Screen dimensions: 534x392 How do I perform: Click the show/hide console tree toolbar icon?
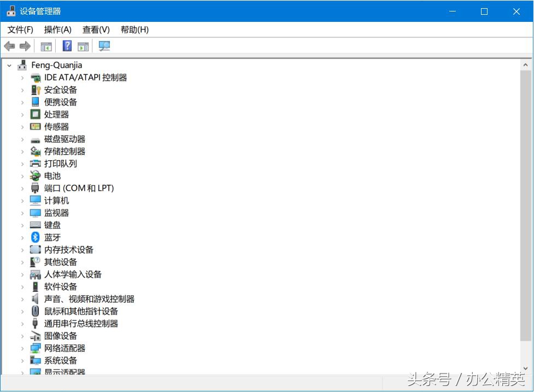46,46
